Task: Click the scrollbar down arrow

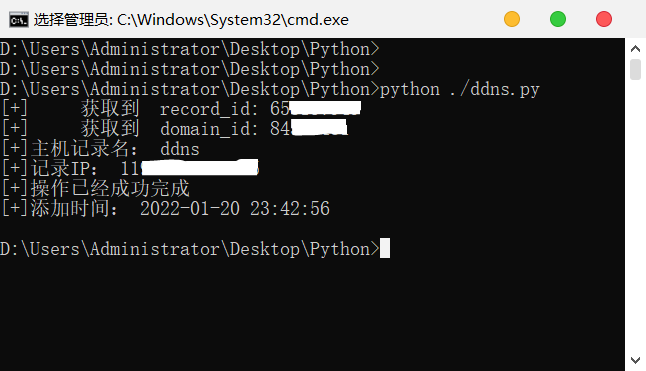Action: tap(635, 360)
